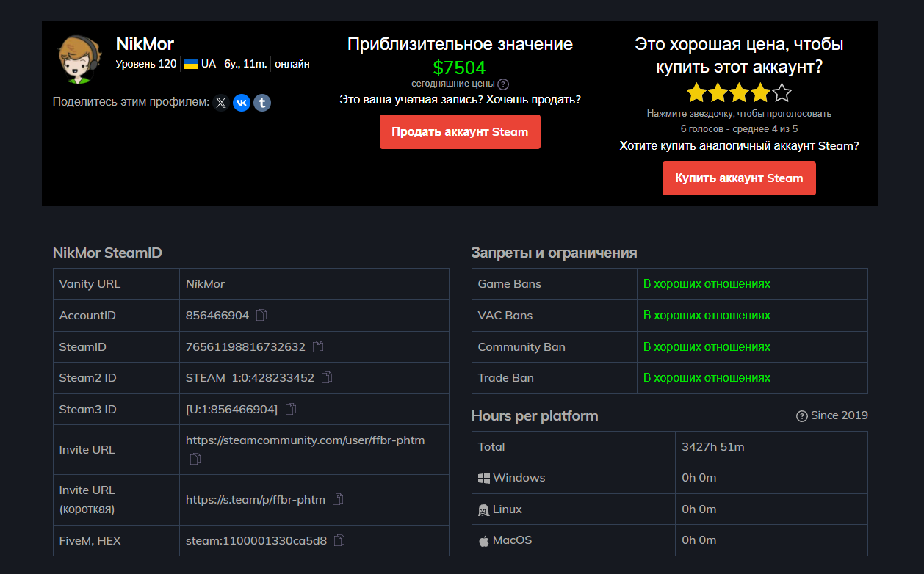
Task: Copy the AccountID 856466904
Action: pyautogui.click(x=261, y=316)
